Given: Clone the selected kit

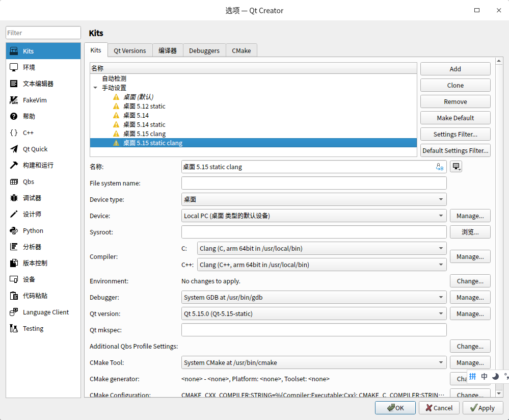Looking at the screenshot, I should 454,85.
